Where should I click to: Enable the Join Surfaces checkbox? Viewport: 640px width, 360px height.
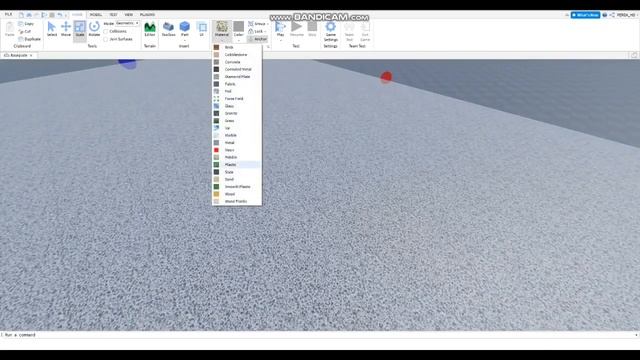tap(106, 39)
